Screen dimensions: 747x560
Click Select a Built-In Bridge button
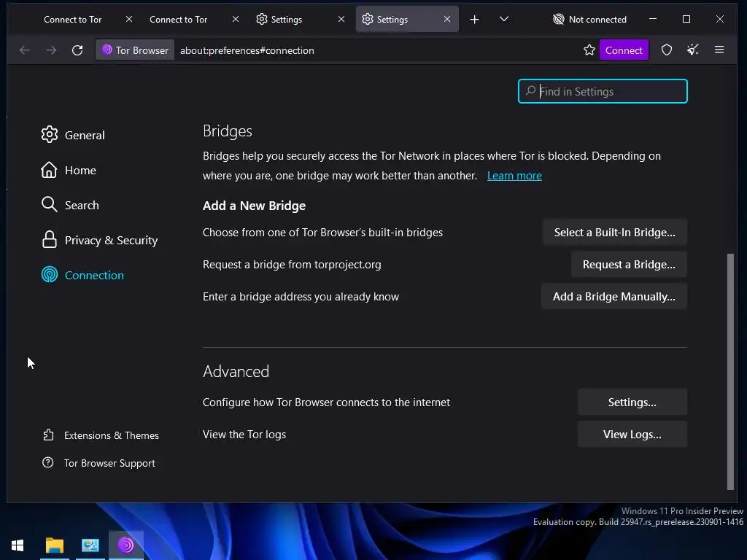tap(614, 233)
